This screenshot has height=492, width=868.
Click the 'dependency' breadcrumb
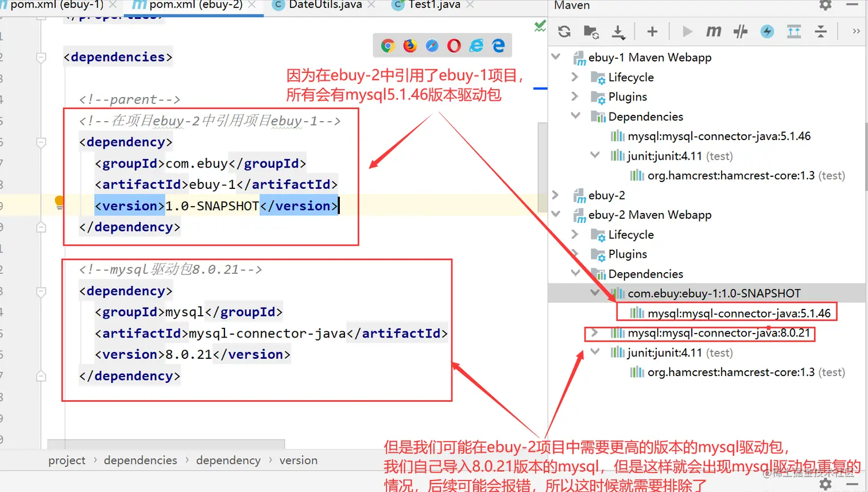pos(228,460)
